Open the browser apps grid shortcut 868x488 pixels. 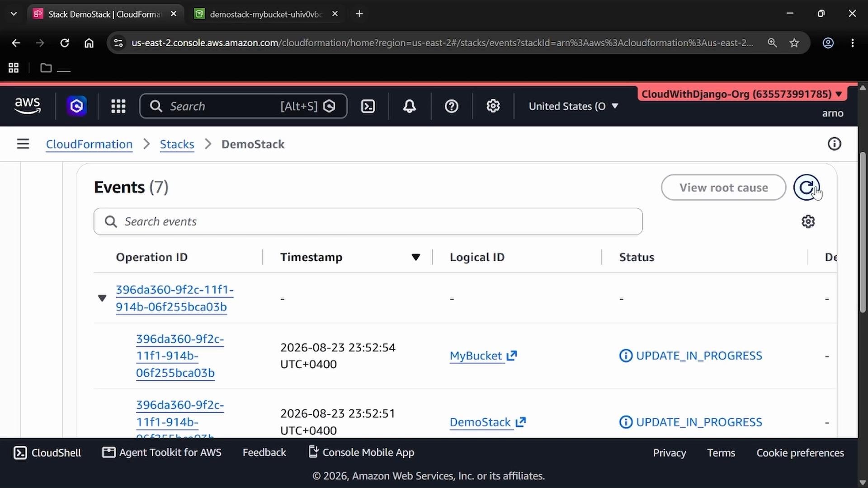click(14, 68)
